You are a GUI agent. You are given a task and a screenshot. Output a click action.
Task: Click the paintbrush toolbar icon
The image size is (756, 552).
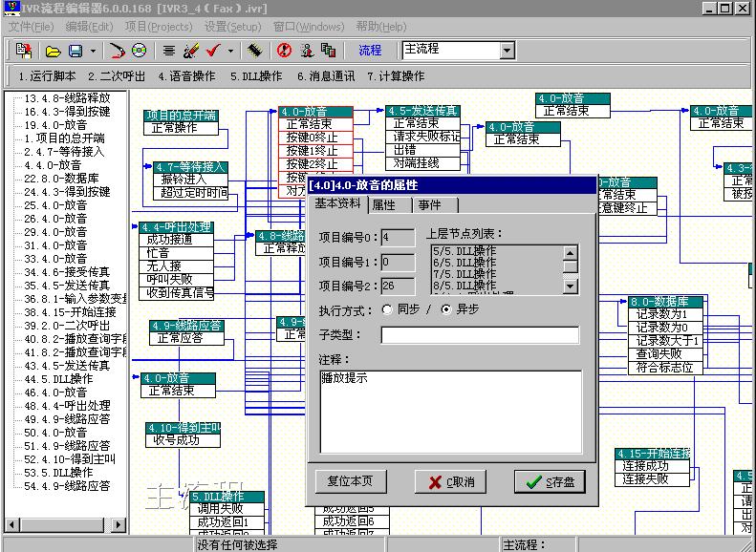[x=191, y=50]
